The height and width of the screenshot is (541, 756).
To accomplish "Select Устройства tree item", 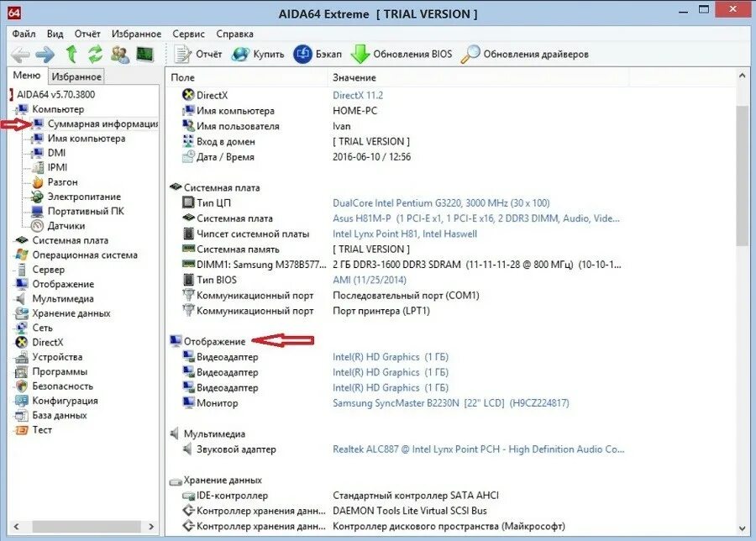I will [57, 357].
